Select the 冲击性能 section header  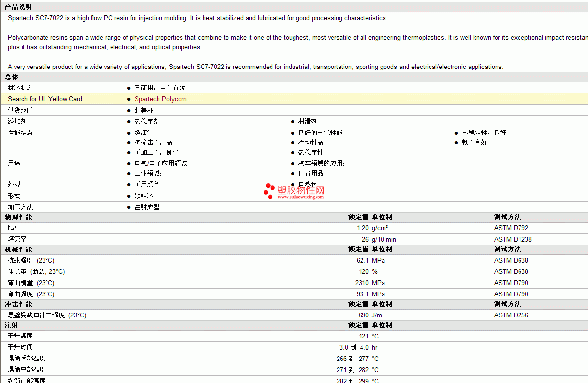tap(19, 304)
